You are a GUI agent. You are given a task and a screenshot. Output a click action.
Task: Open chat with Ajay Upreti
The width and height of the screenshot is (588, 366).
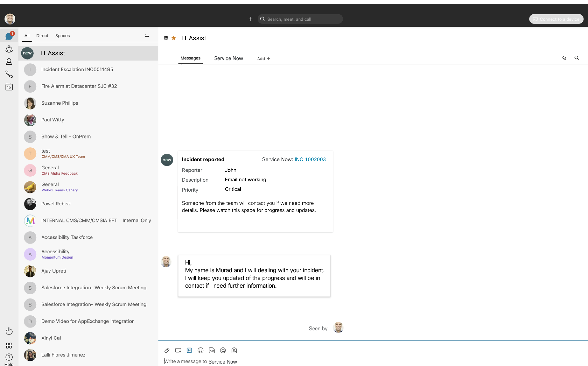[x=88, y=271]
